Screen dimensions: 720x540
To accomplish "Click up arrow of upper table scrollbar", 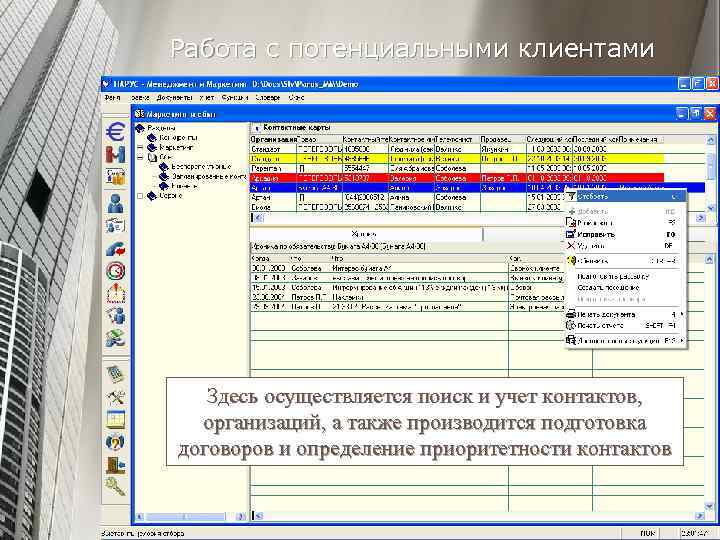I will [710, 141].
